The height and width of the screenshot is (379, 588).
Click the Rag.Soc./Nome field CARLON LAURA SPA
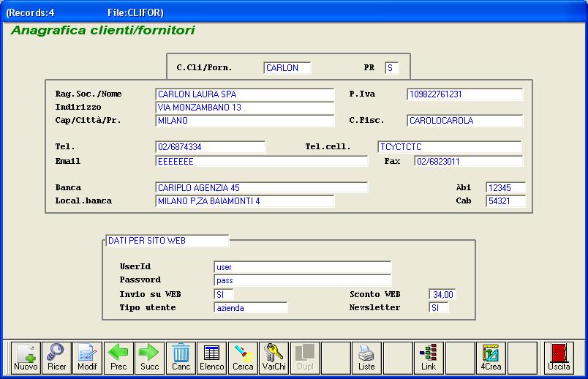(x=244, y=94)
